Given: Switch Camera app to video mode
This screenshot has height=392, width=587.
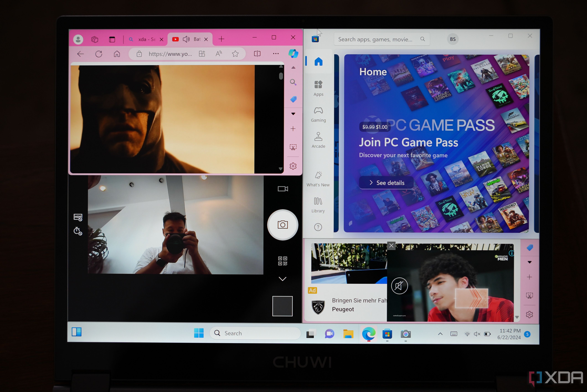Looking at the screenshot, I should (283, 189).
